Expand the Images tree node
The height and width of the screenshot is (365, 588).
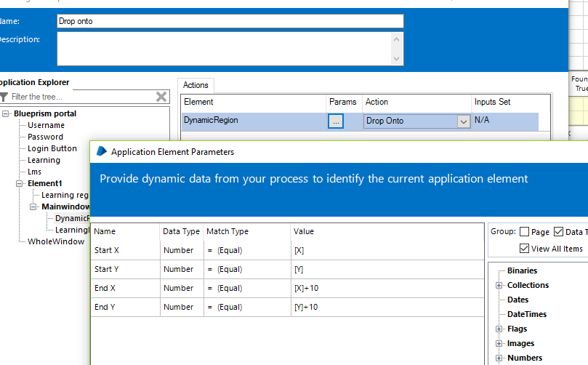499,343
